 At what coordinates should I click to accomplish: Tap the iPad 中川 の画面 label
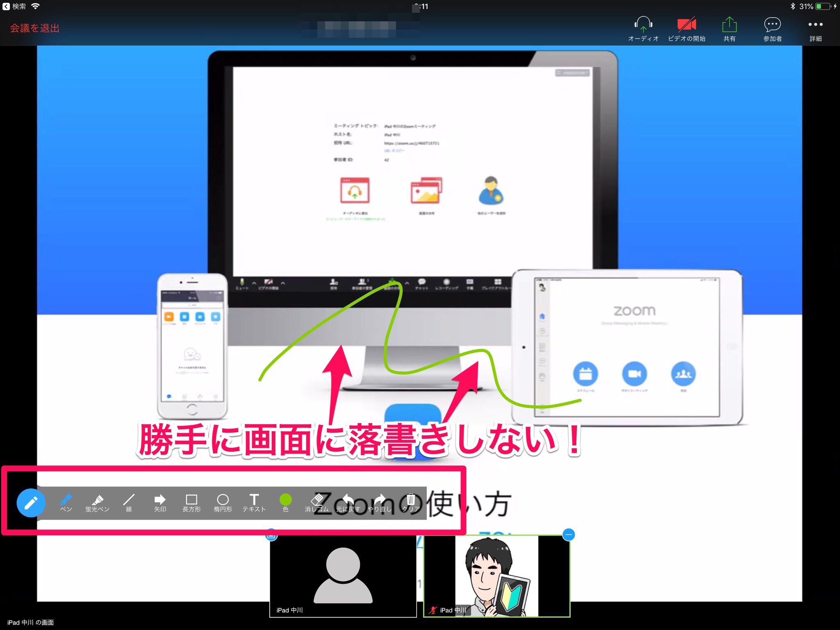(x=31, y=622)
